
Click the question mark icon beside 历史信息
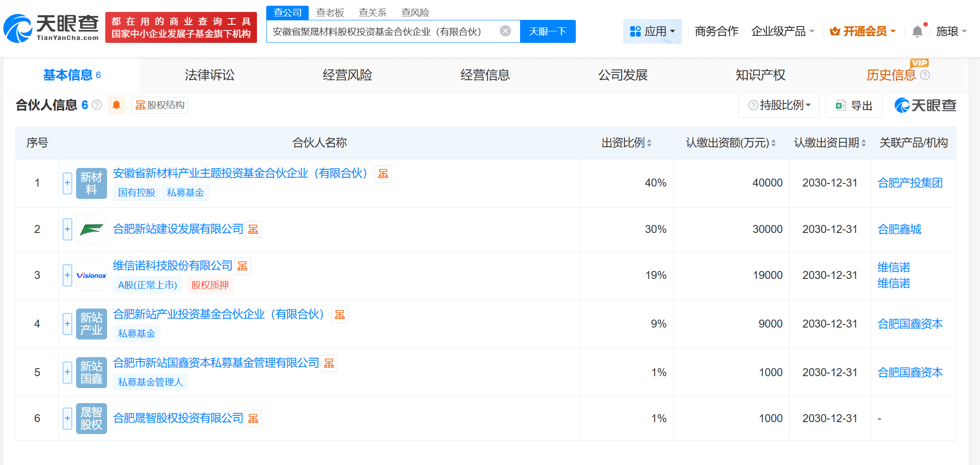coord(926,76)
